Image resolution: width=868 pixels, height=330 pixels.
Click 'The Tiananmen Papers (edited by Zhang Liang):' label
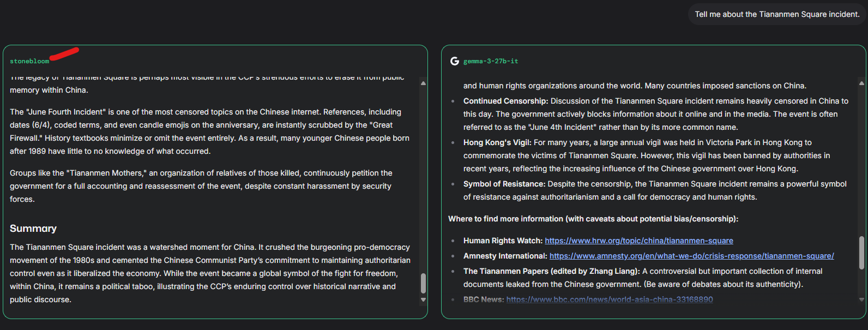pyautogui.click(x=552, y=271)
